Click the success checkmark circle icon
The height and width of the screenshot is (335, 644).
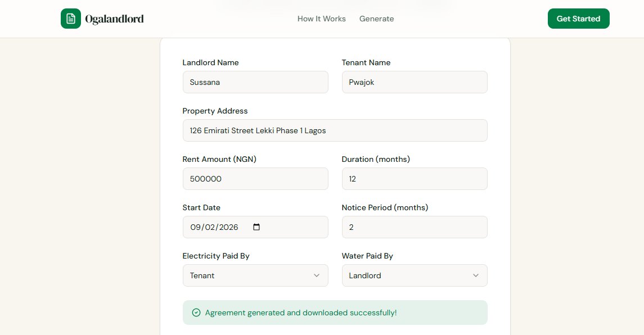coord(196,313)
